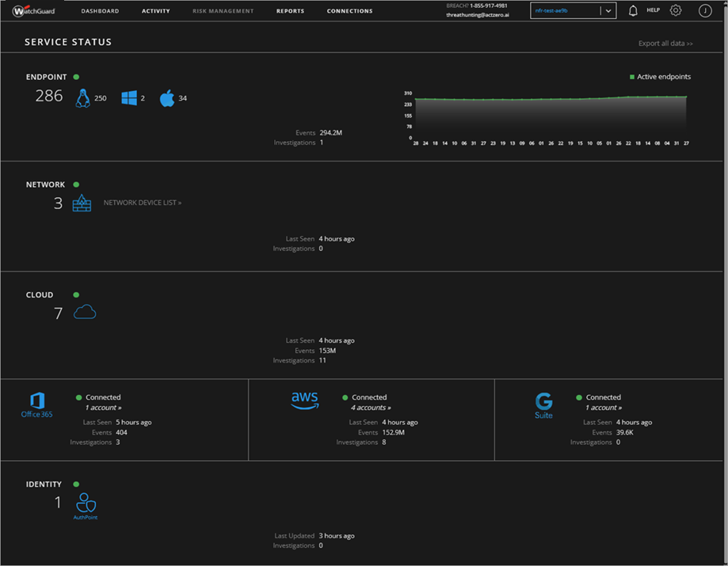The image size is (728, 566).
Task: Open the Office 365 1 account link
Action: tap(103, 408)
